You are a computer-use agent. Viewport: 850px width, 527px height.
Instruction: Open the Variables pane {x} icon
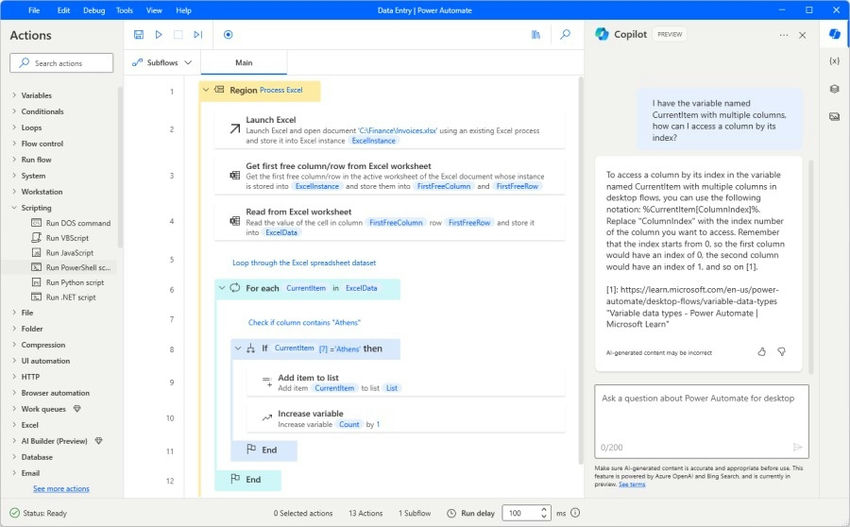(835, 61)
